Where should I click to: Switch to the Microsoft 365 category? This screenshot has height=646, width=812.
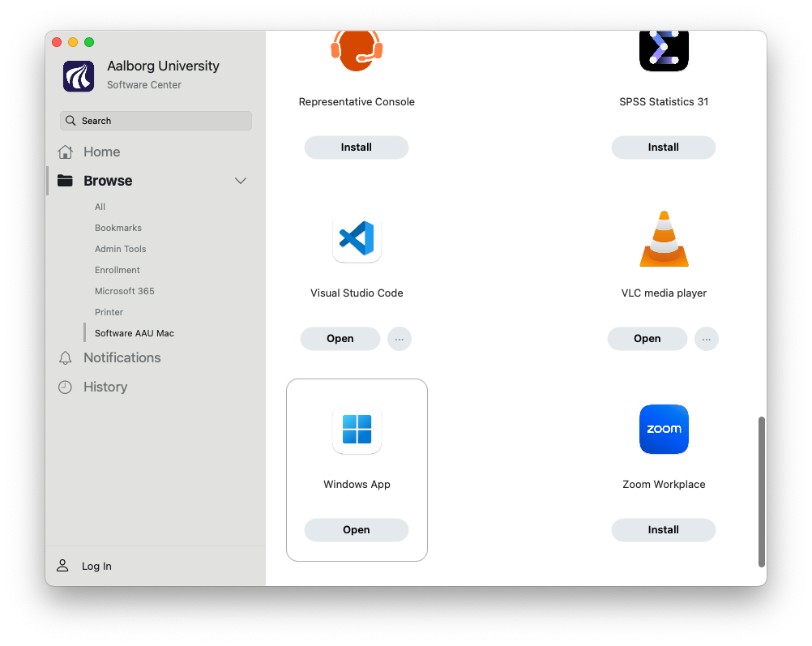click(124, 291)
